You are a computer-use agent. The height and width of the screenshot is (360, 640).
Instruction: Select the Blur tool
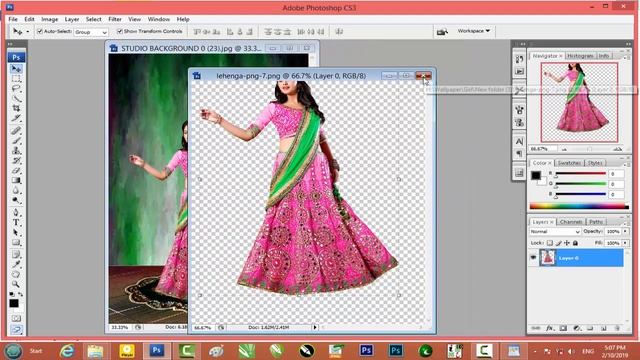(16, 191)
